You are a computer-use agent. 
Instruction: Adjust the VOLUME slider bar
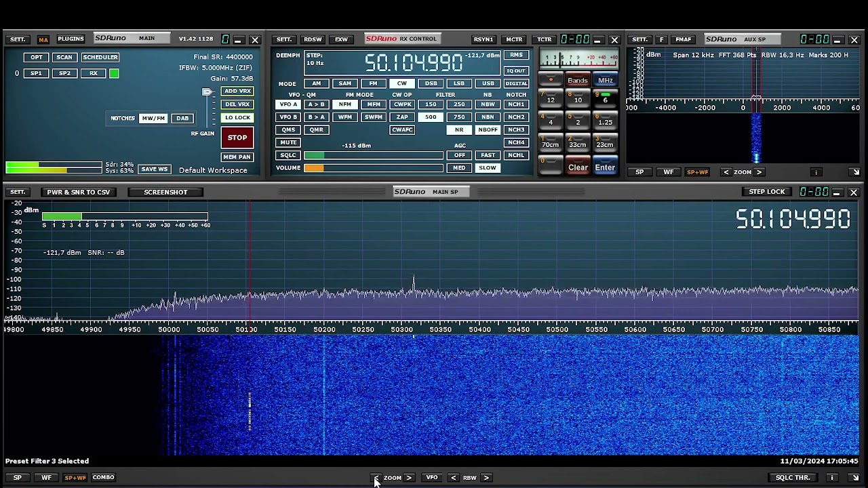coord(374,168)
